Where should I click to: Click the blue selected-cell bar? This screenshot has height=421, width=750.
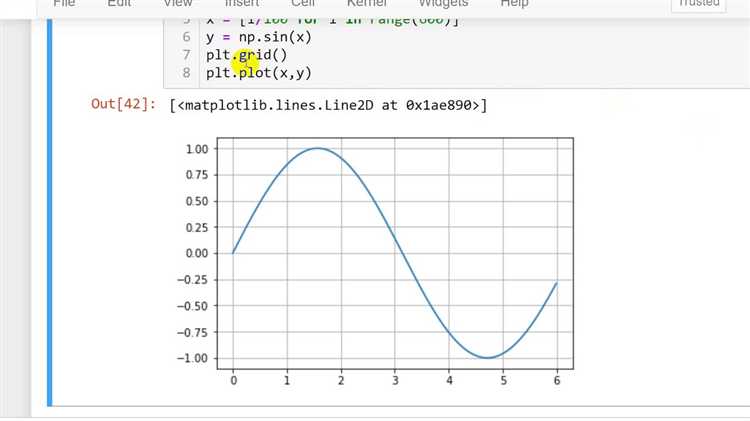coord(50,212)
